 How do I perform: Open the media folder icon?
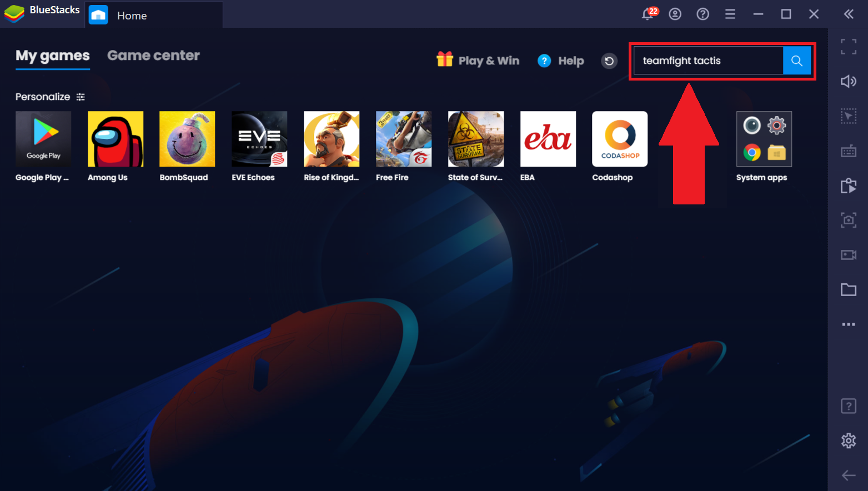tap(849, 289)
